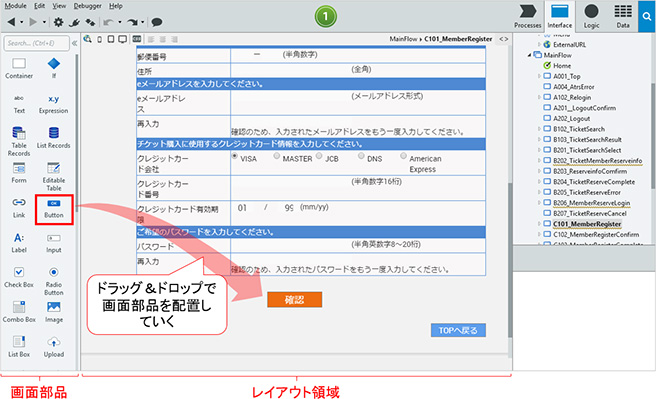Select the Form widget

(19, 173)
